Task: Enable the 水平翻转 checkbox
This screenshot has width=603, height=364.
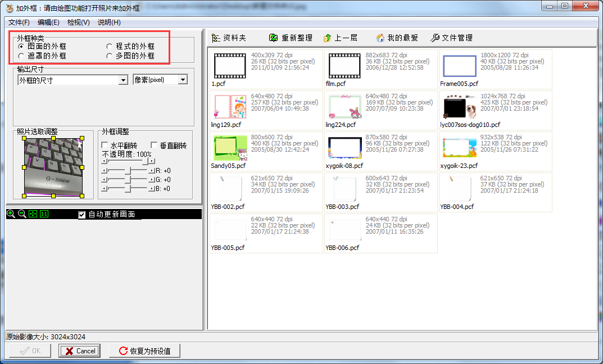Action: (x=105, y=145)
